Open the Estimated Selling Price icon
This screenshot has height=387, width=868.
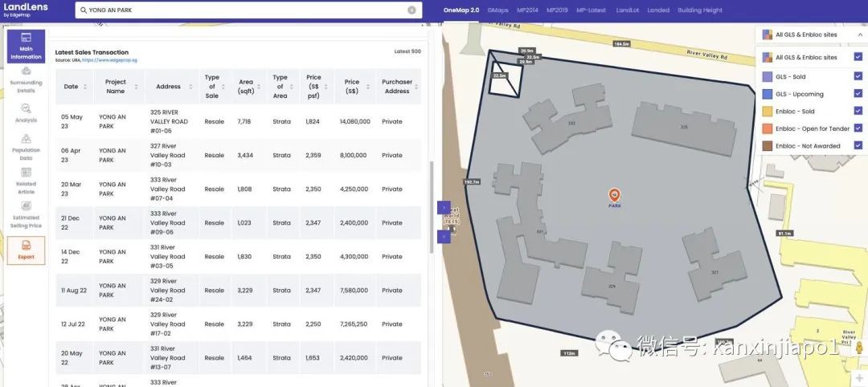point(26,214)
